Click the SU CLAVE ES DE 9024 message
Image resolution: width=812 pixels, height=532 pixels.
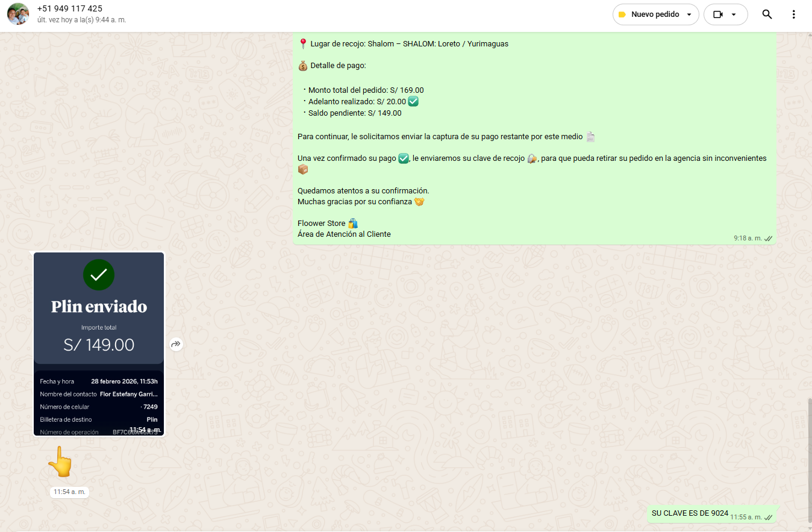(690, 513)
